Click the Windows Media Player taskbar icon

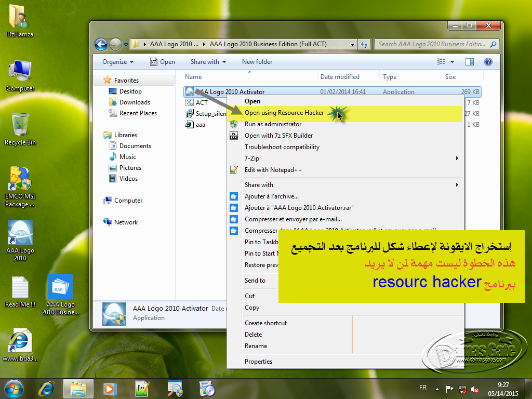(110, 389)
